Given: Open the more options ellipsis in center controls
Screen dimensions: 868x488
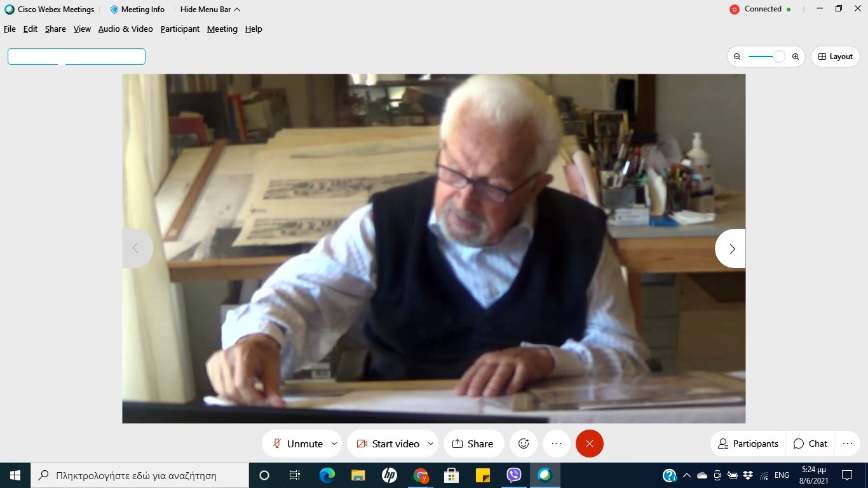Looking at the screenshot, I should [557, 444].
